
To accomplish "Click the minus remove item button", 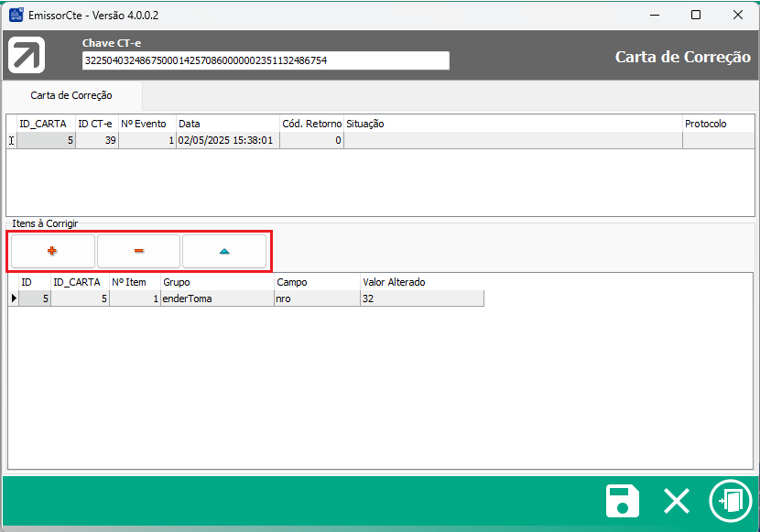I will coord(138,251).
